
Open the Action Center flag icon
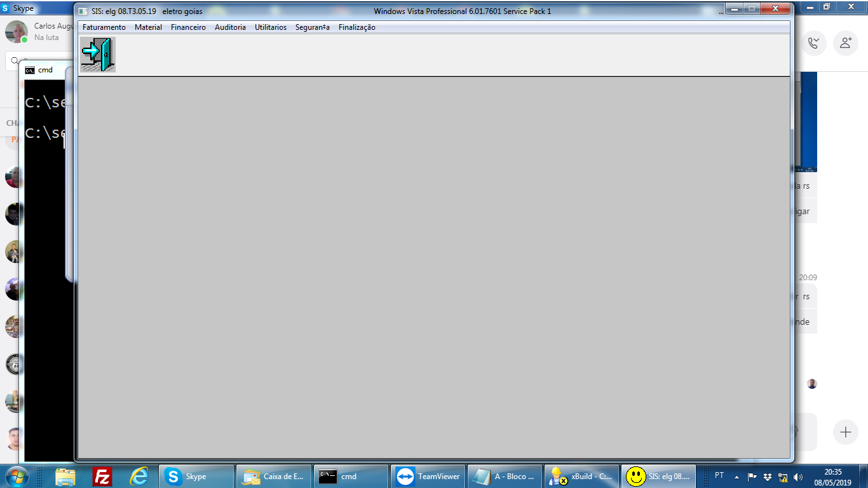[752, 477]
